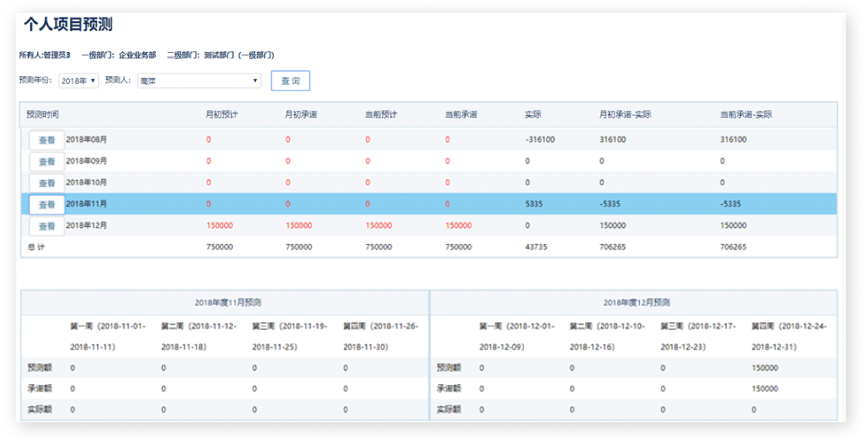The width and height of the screenshot is (868, 443).
Task: Click December 第一周 column header
Action: [517, 337]
